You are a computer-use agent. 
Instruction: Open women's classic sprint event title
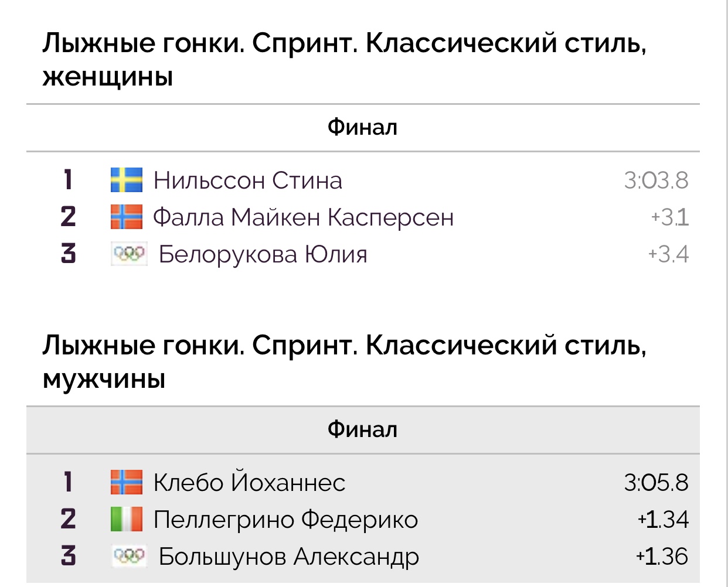(345, 60)
